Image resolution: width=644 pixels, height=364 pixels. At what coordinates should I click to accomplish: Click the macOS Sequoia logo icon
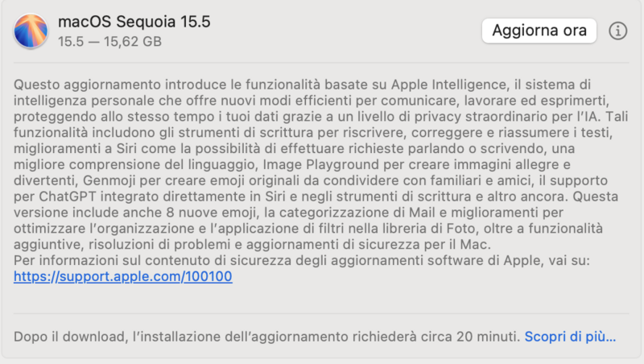coord(31,31)
